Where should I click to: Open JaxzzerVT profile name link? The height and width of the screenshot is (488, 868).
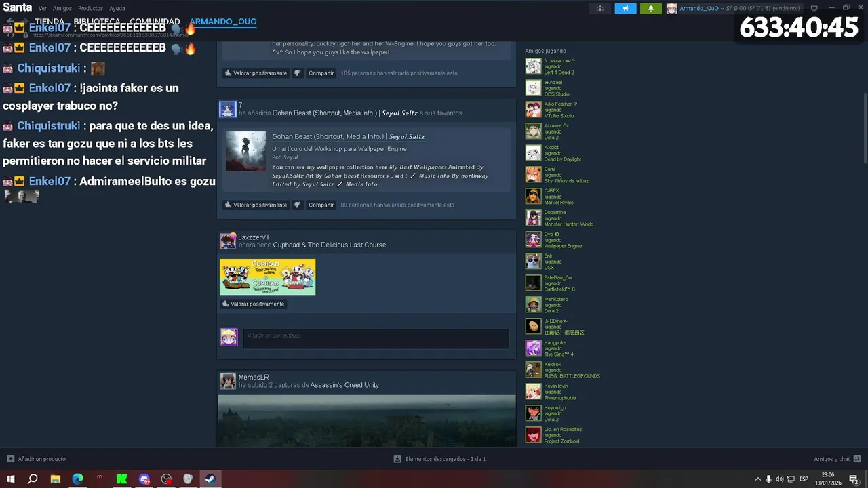[x=254, y=237]
